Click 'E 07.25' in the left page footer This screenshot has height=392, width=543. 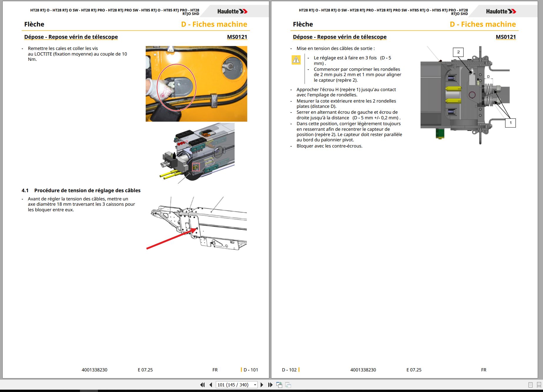[x=145, y=370]
